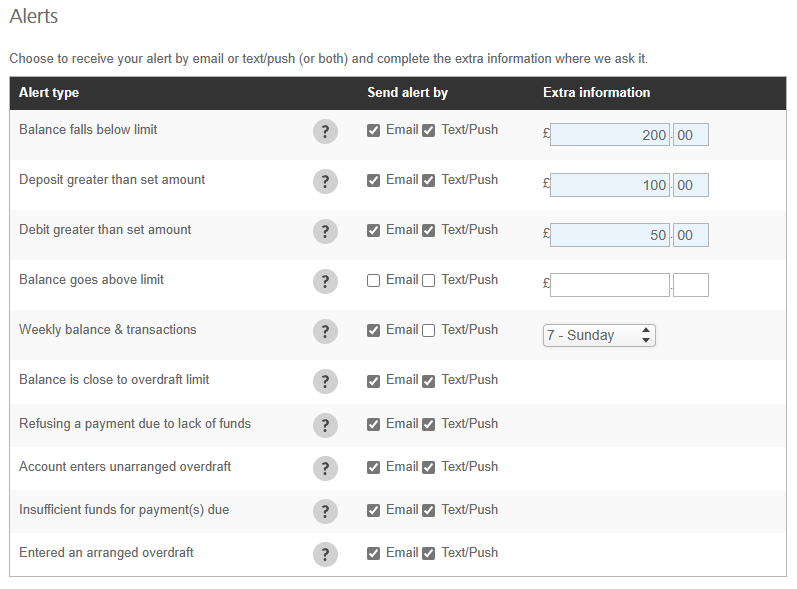Open help for Balance falls below limit

325,132
